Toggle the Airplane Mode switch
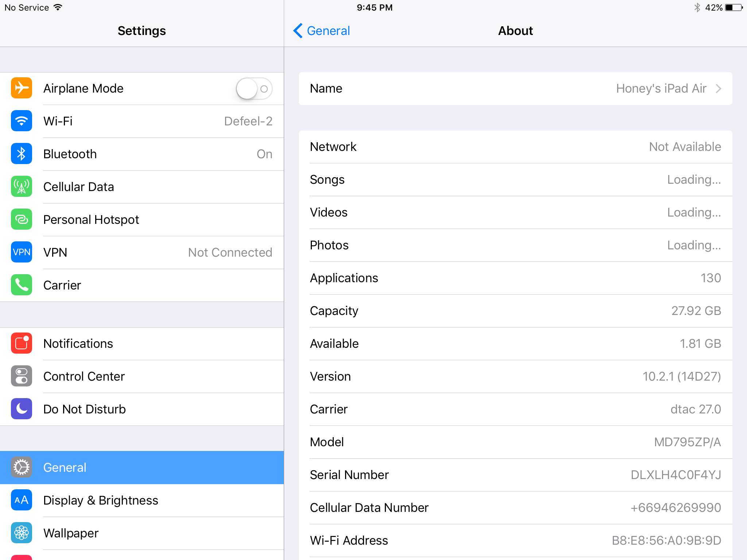 point(254,89)
